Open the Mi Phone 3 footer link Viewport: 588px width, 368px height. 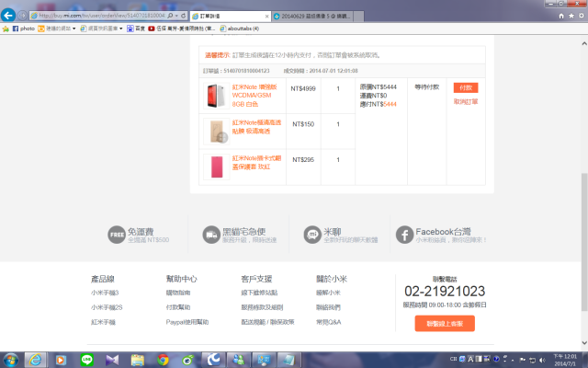[105, 293]
